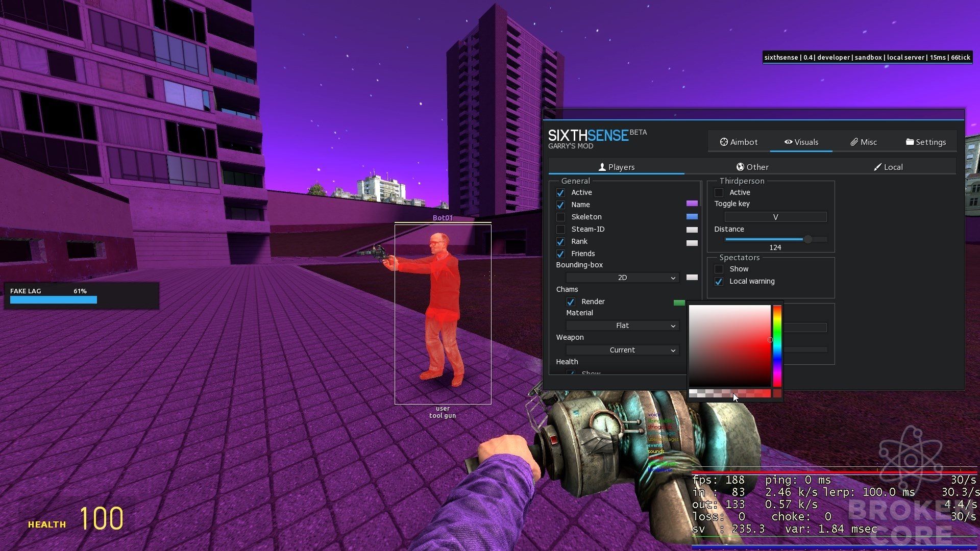Click the Toggle key V button
This screenshot has height=551, width=980.
click(x=776, y=217)
